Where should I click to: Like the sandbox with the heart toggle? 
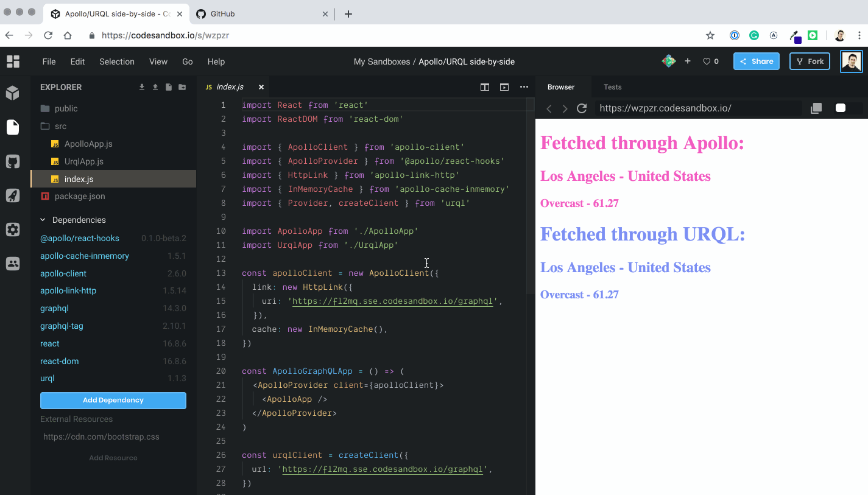pos(706,61)
